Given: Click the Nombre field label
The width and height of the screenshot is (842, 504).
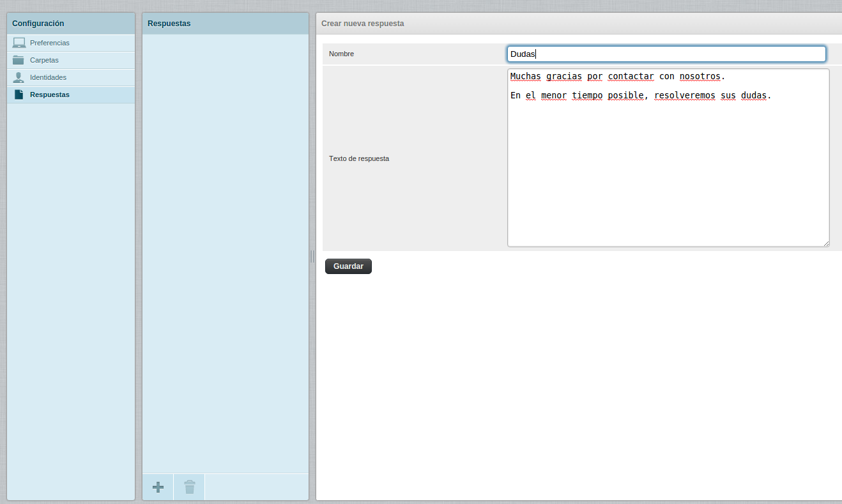Looking at the screenshot, I should 341,54.
